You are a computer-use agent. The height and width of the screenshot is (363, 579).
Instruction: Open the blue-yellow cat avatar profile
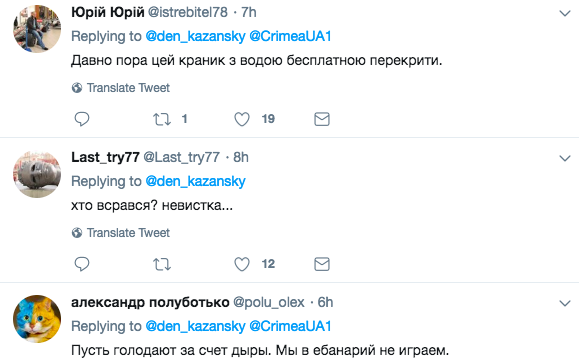(37, 319)
